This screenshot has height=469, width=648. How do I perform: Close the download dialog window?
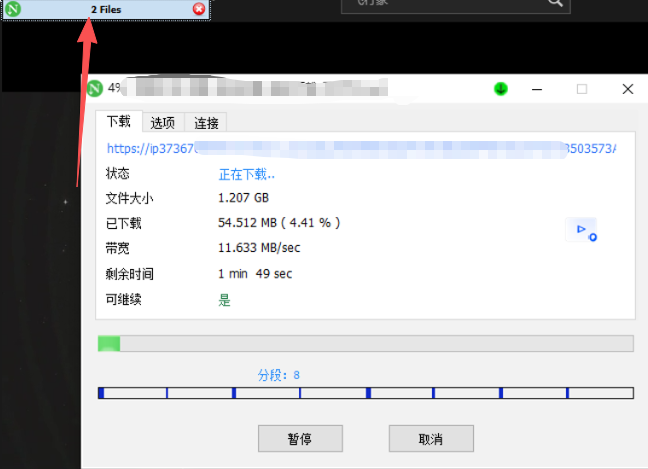[x=628, y=89]
